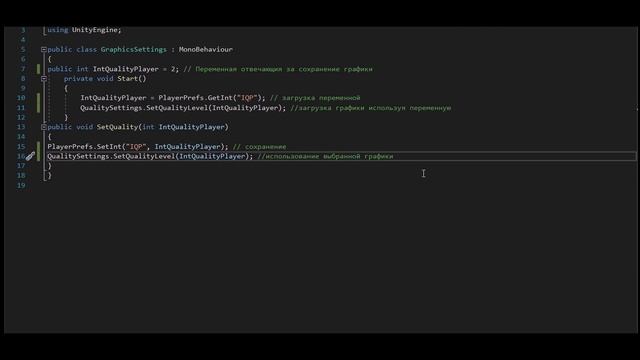Click line number 19 in the gutter
The height and width of the screenshot is (360, 640).
(x=21, y=185)
